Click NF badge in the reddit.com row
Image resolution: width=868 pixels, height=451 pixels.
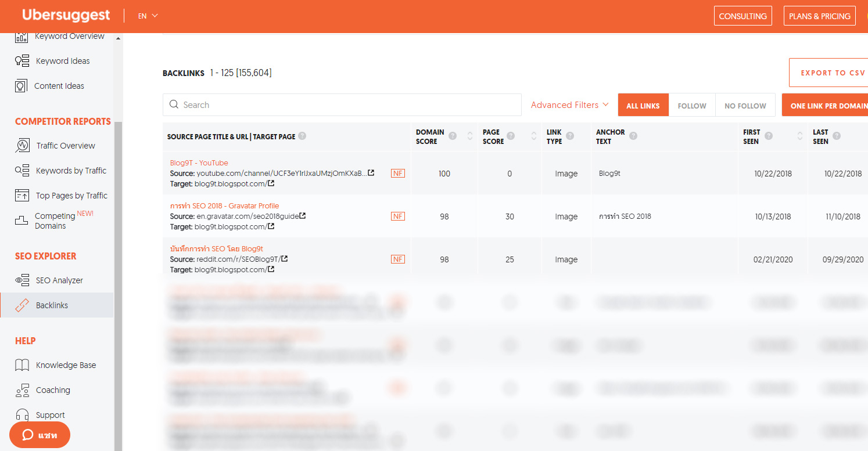(x=398, y=259)
